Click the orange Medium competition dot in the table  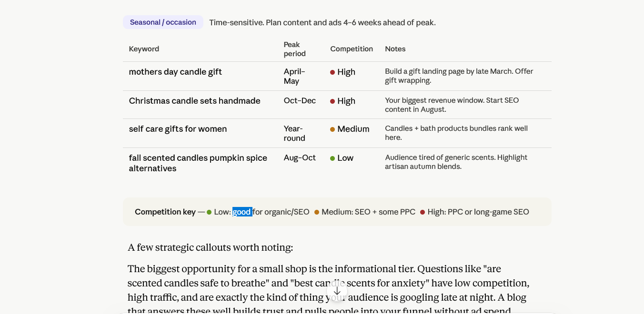pos(332,129)
